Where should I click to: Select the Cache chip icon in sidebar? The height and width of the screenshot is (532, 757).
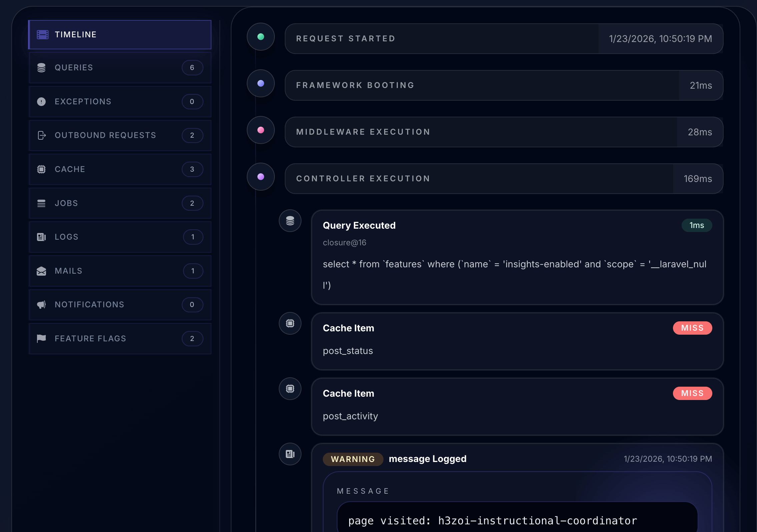41,169
